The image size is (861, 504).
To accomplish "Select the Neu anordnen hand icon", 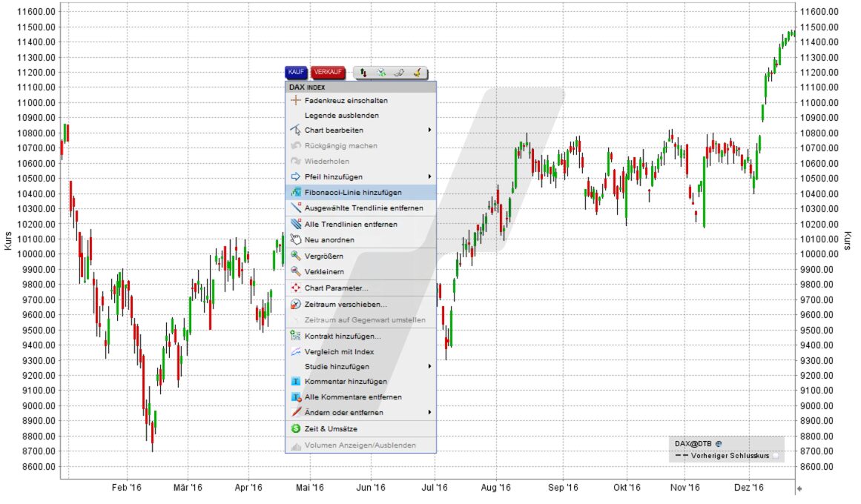I will (x=295, y=240).
